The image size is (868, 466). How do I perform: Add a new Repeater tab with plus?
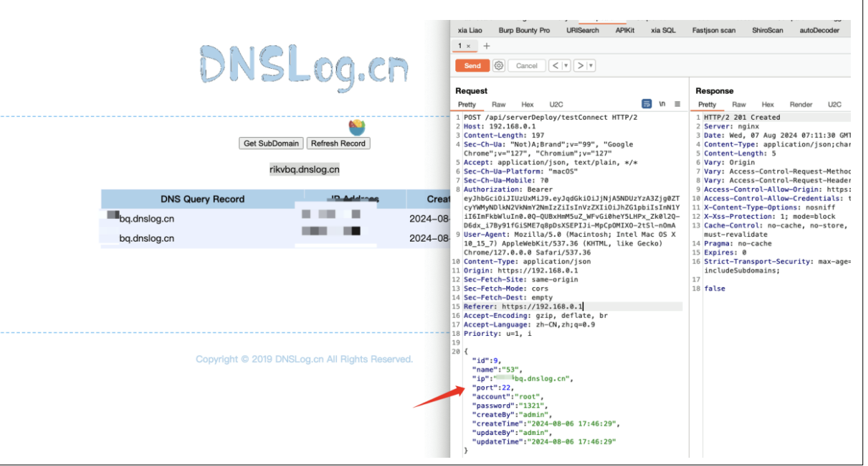coord(487,46)
